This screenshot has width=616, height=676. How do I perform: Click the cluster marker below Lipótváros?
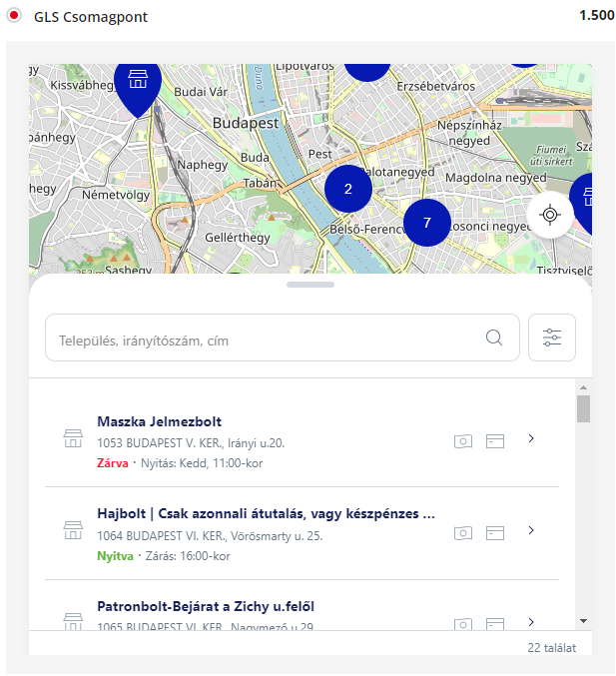(x=367, y=73)
